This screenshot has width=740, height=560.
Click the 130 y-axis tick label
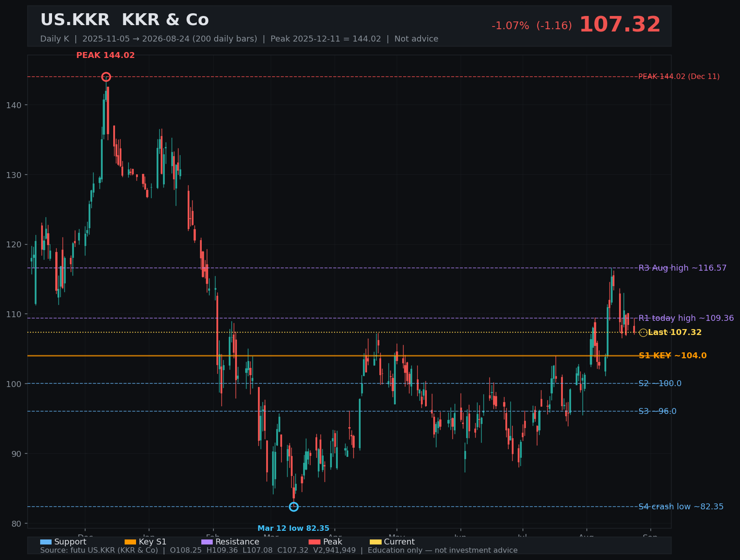(x=14, y=175)
